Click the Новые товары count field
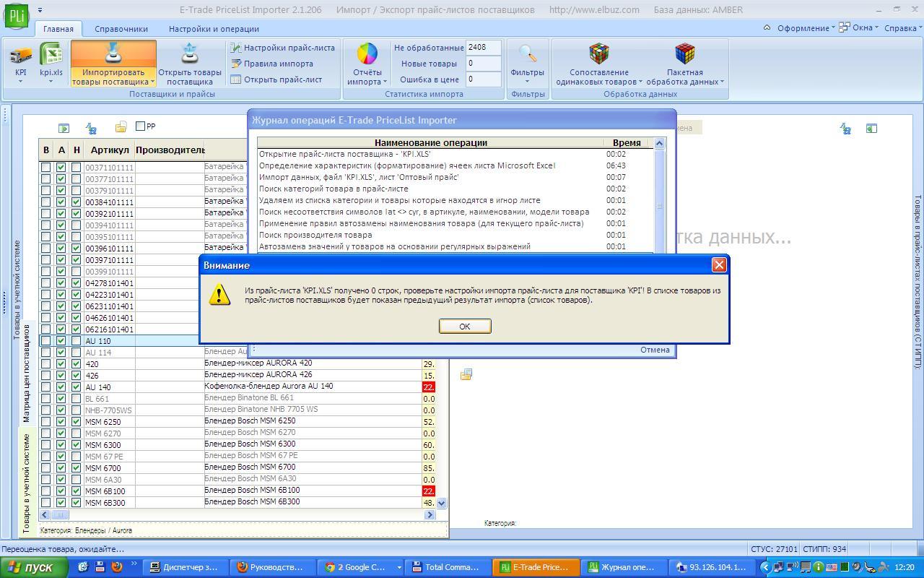Viewport: 924px width, 578px height. 484,64
